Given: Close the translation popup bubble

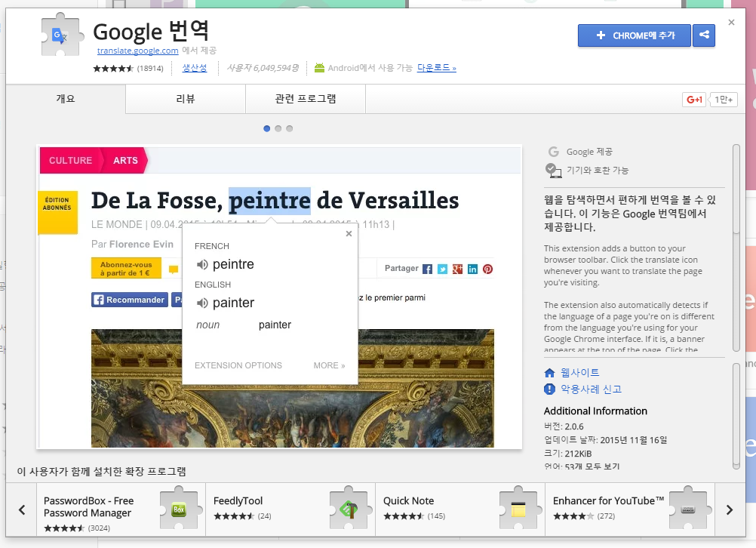Looking at the screenshot, I should pos(349,233).
